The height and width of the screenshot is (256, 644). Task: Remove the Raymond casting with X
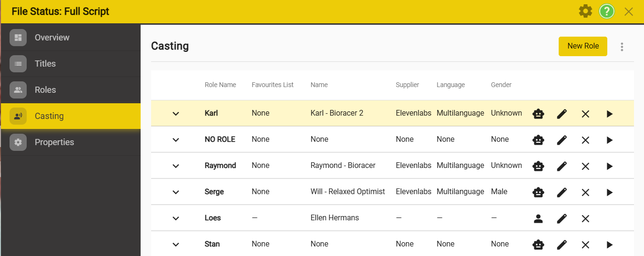coord(586,166)
